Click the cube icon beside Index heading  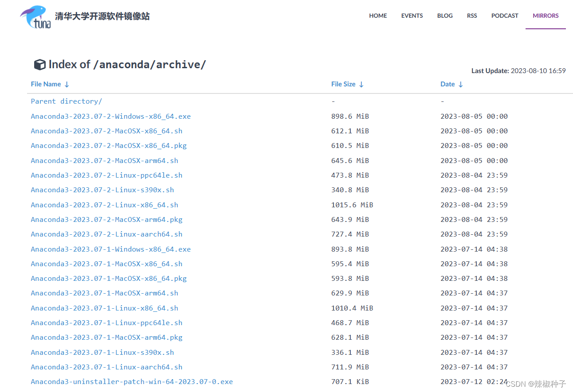(40, 65)
